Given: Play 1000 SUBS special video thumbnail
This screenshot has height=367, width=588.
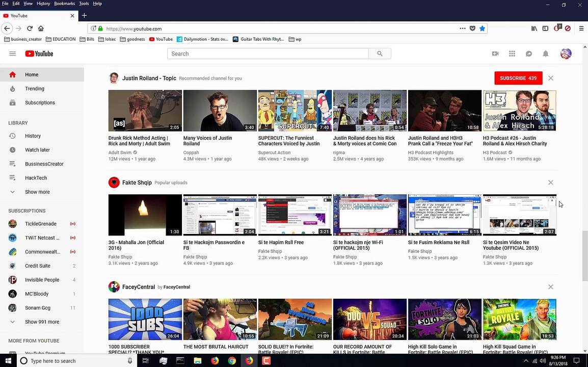Looking at the screenshot, I should pos(145,320).
